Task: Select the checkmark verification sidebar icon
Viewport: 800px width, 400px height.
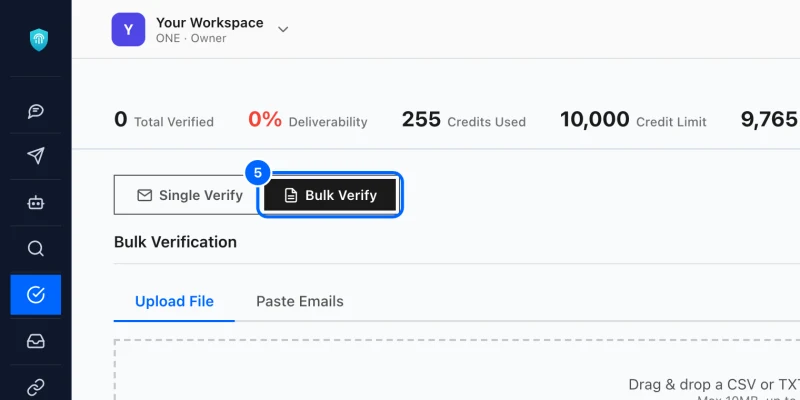Action: click(x=36, y=294)
